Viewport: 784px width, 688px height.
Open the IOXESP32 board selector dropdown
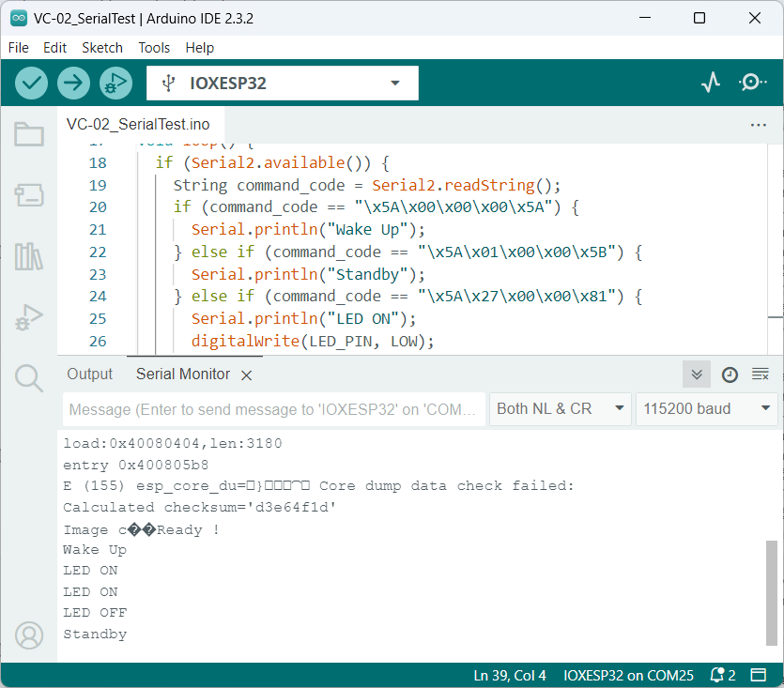click(283, 83)
